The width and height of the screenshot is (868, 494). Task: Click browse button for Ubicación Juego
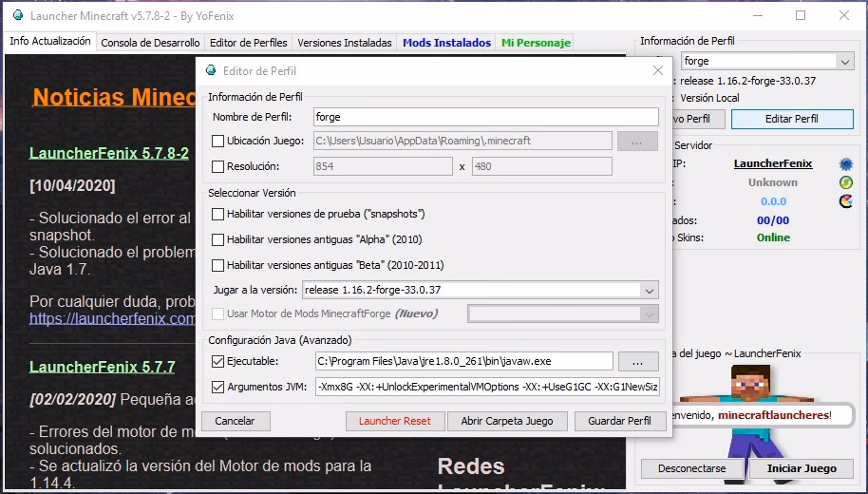coord(637,142)
